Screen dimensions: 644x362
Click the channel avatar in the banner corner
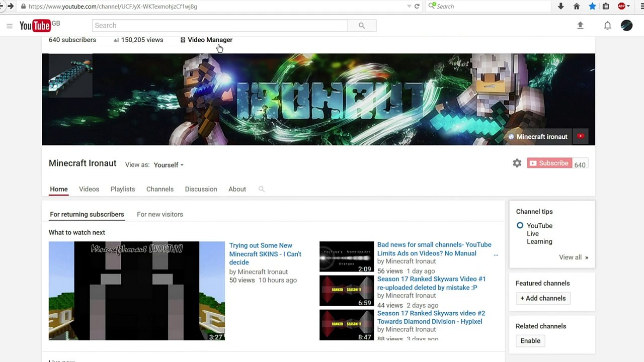[70, 75]
